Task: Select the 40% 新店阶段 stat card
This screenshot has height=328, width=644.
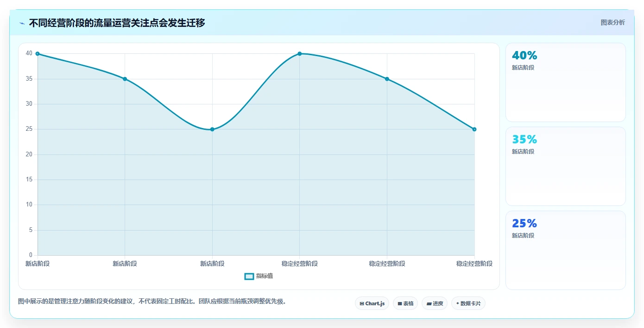Action: click(x=566, y=82)
